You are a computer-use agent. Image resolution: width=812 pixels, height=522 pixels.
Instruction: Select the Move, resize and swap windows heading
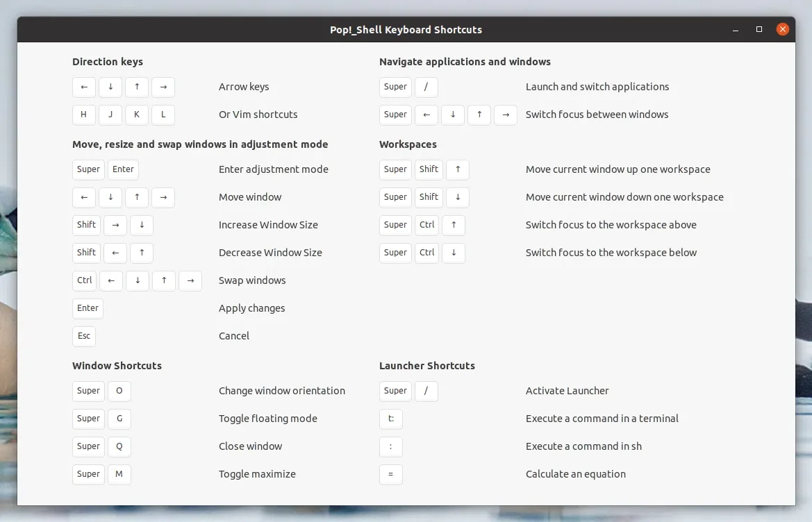point(201,144)
